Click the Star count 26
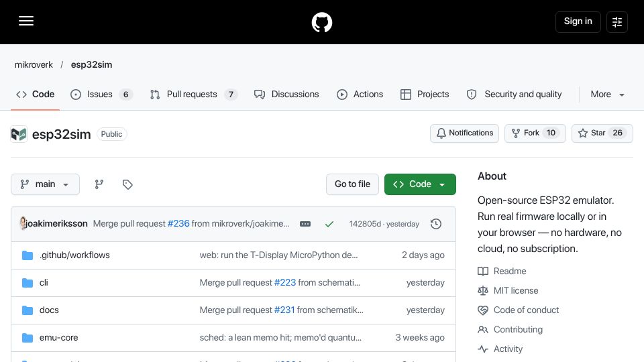Screen dimensions: 644x362 click(x=617, y=133)
